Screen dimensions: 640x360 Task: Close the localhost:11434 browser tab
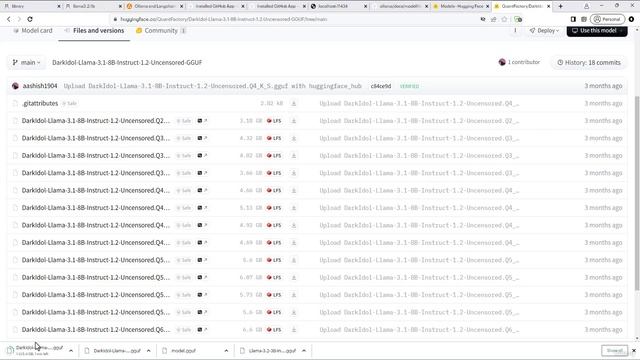tap(365, 6)
